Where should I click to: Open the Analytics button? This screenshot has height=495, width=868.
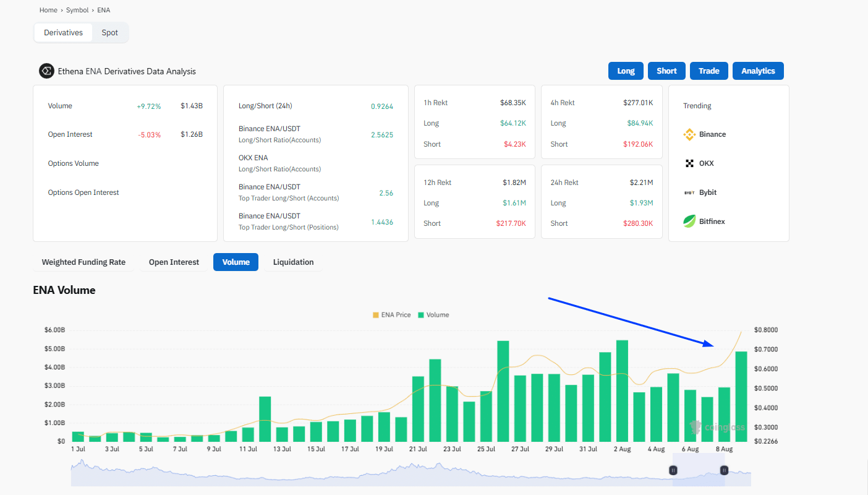(x=757, y=71)
